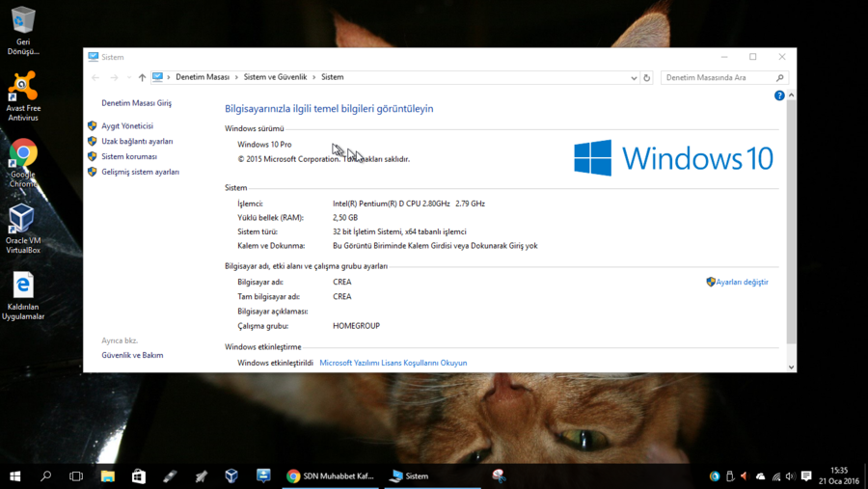Go up one level with up arrow

pos(143,77)
